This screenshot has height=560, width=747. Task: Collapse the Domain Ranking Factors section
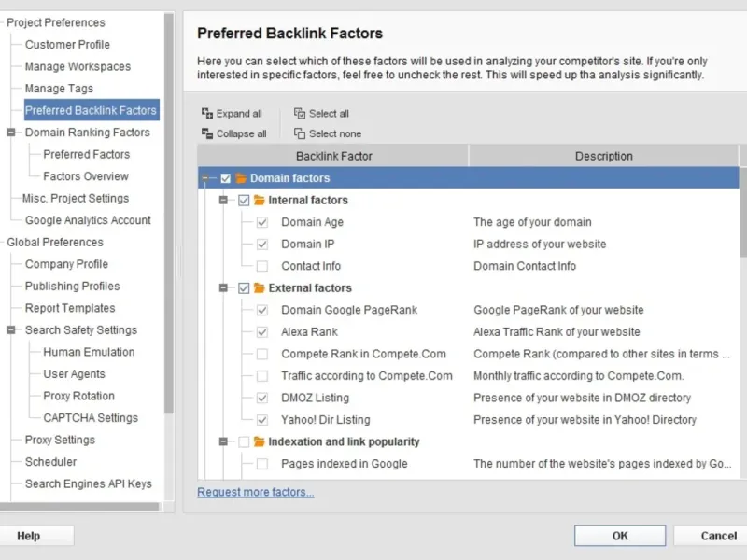(11, 133)
